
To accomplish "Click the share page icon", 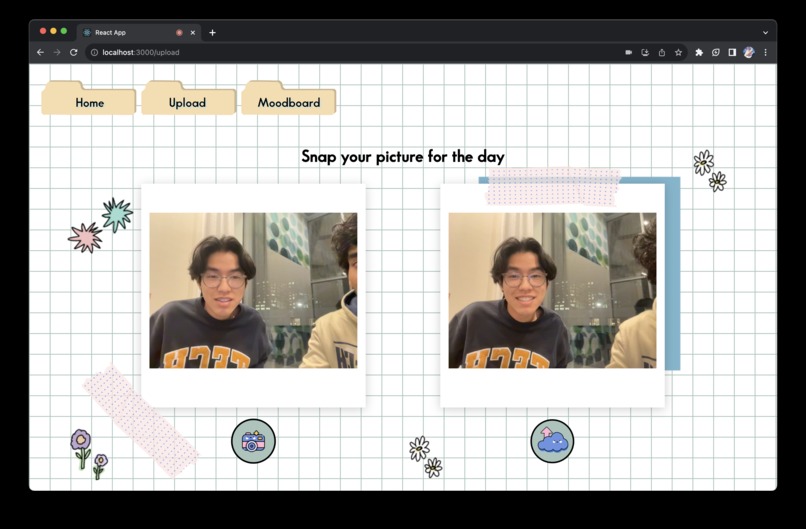I will pyautogui.click(x=662, y=52).
